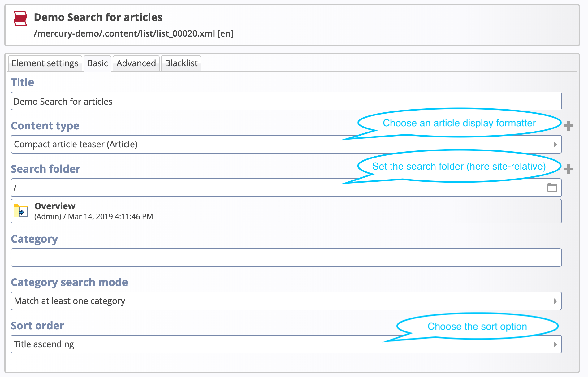Open the Advanced tab
Viewport: 588px width, 377px height.
pos(136,63)
